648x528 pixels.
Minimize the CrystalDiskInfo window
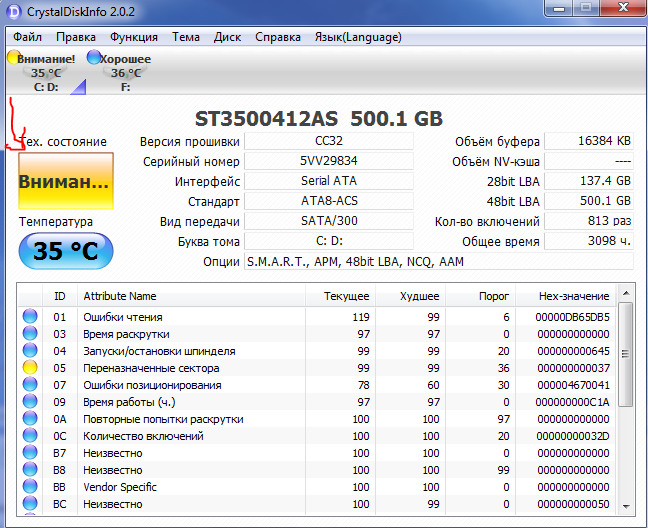[x=559, y=7]
